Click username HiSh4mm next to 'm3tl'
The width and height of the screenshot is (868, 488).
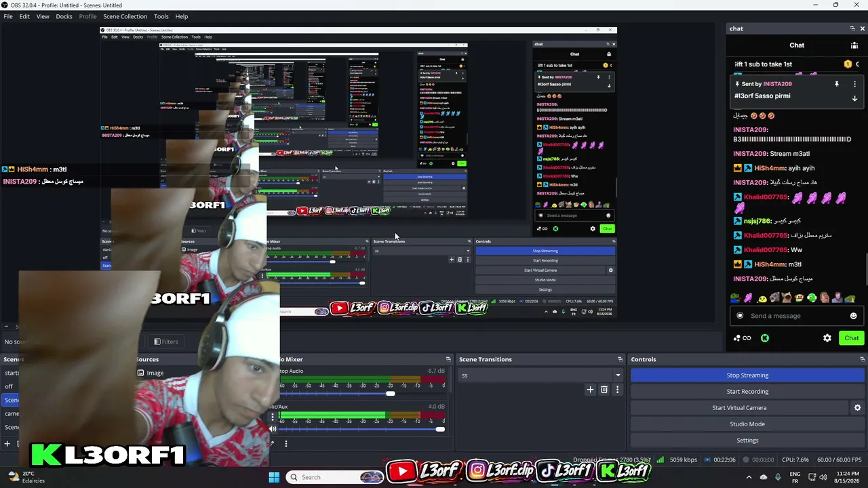[769, 264]
